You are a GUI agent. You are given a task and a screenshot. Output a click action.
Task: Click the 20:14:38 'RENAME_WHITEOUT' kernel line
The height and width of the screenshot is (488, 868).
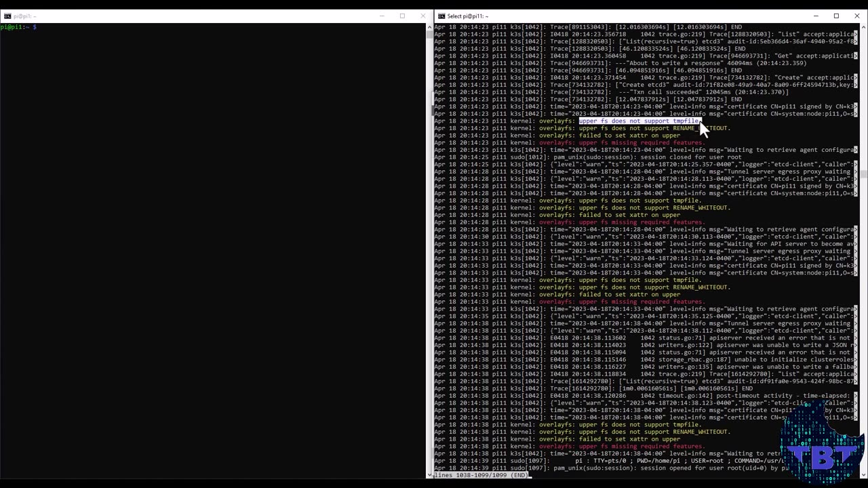[x=582, y=432]
